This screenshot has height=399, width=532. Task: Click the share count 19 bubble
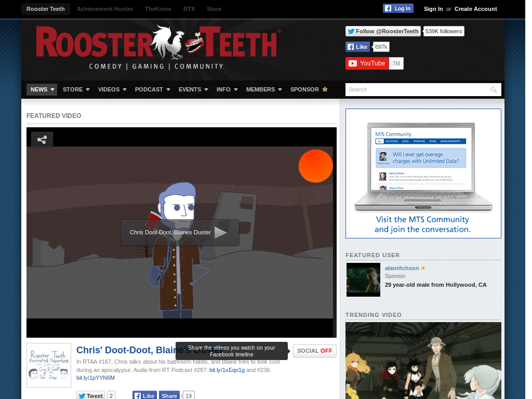(x=189, y=395)
